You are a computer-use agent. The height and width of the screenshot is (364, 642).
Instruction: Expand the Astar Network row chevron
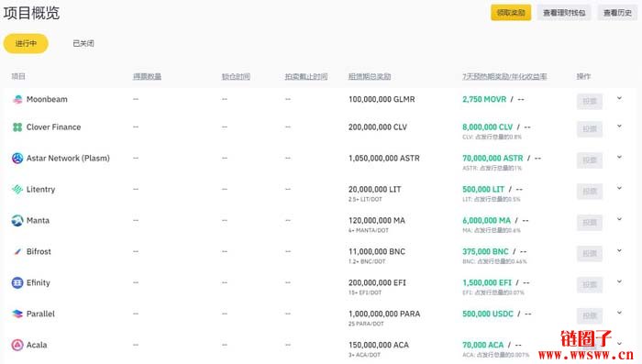click(619, 157)
